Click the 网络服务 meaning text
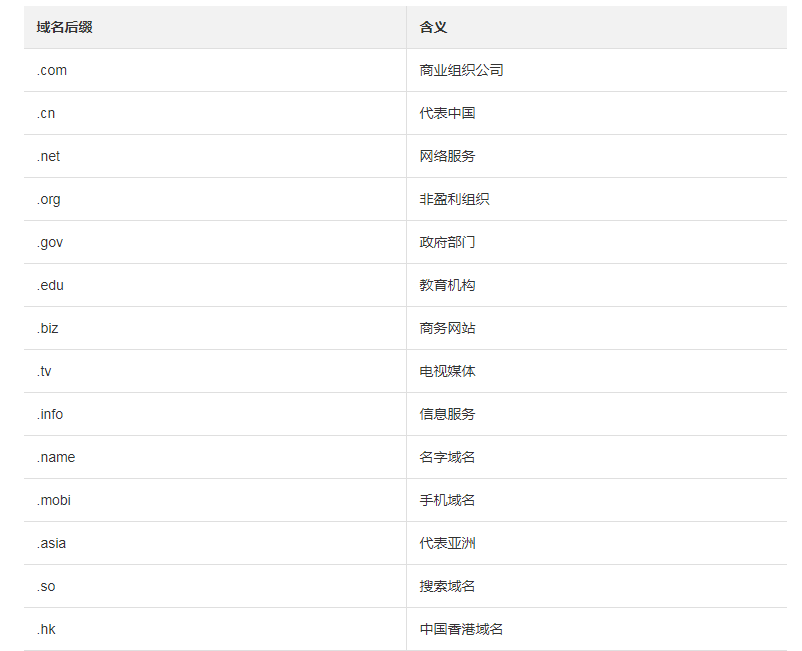Viewport: 802px width, 651px height. pos(447,156)
